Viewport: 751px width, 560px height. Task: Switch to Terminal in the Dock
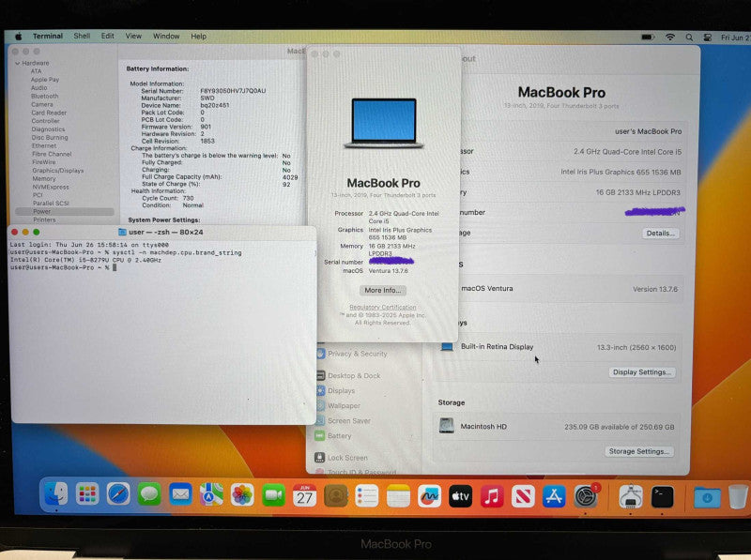tap(663, 497)
